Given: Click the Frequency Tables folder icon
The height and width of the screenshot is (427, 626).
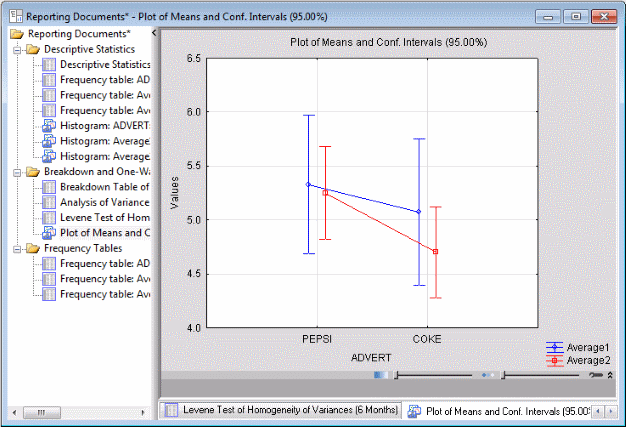Looking at the screenshot, I should tap(33, 248).
